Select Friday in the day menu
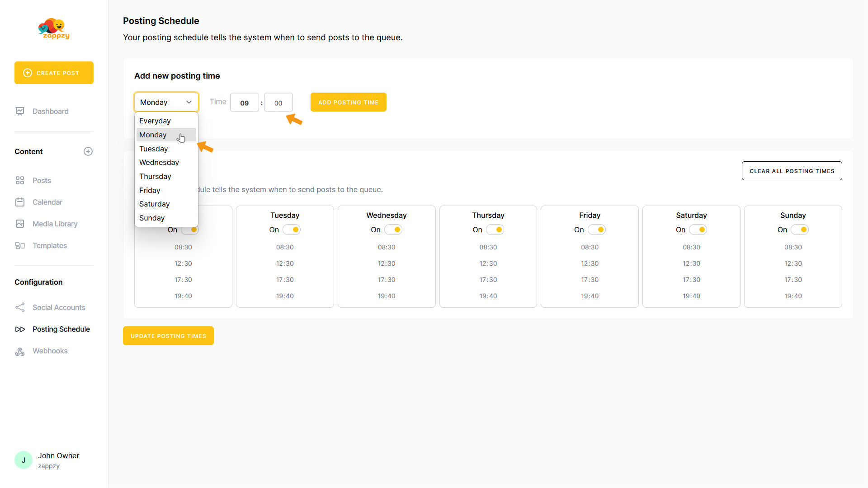The height and width of the screenshot is (488, 868). 150,190
